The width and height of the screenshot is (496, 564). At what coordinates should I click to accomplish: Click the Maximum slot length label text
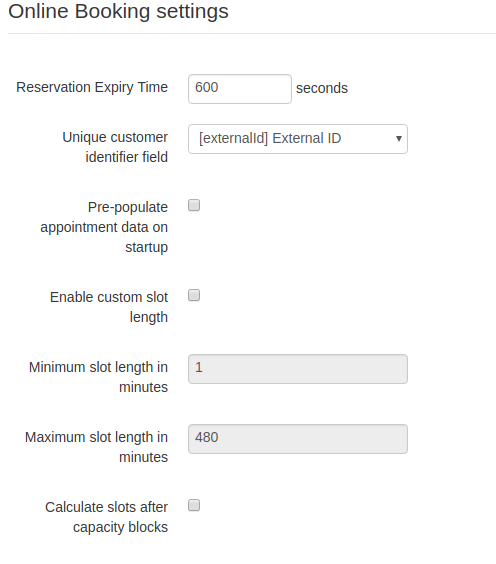tap(96, 447)
